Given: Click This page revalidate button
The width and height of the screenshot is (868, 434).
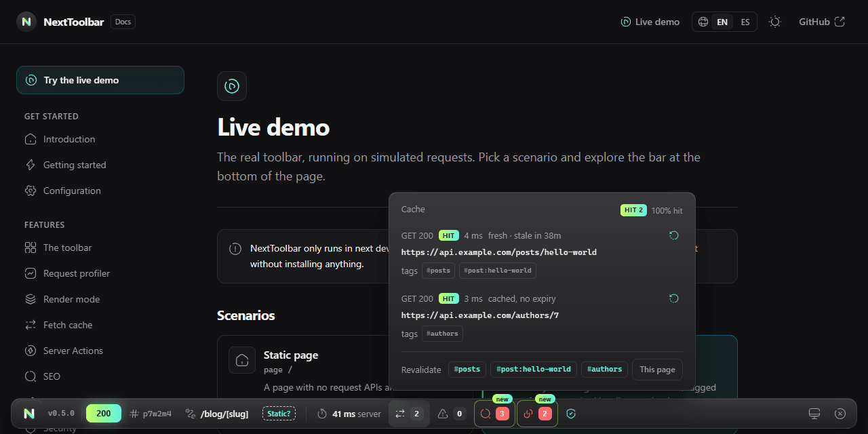Looking at the screenshot, I should 657,370.
